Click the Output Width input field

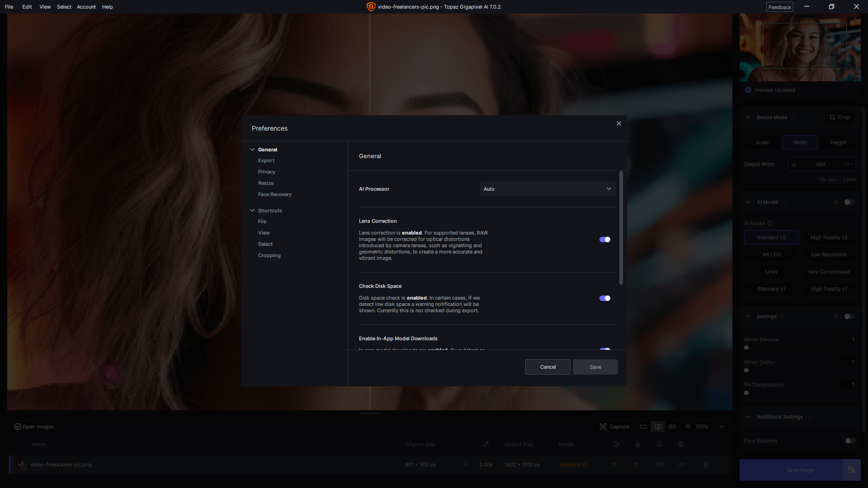click(x=822, y=164)
